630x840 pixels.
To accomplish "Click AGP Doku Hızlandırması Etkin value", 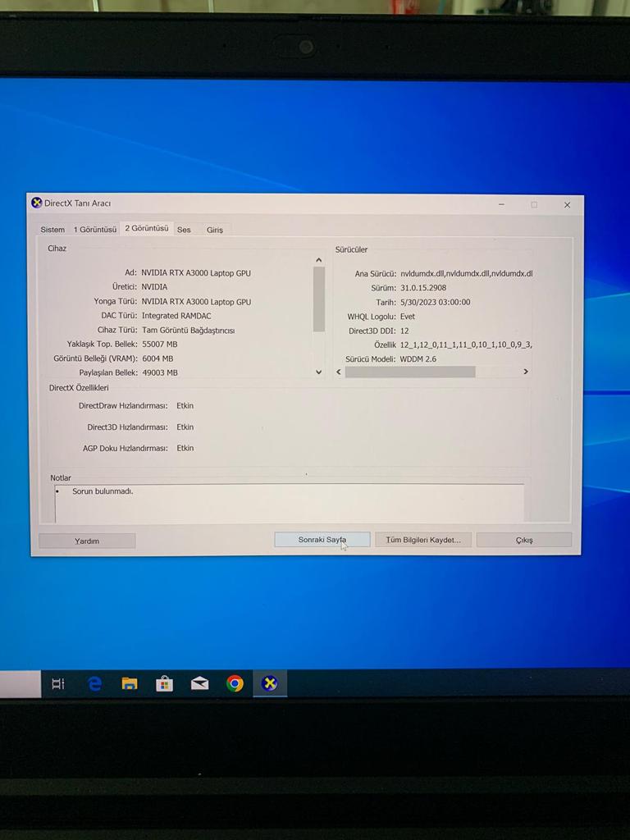I will point(185,448).
